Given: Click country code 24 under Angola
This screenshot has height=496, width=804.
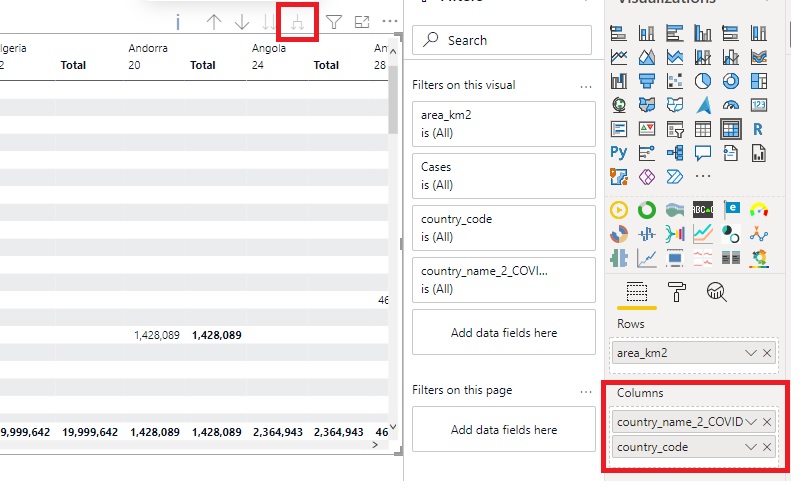Looking at the screenshot, I should tap(257, 65).
